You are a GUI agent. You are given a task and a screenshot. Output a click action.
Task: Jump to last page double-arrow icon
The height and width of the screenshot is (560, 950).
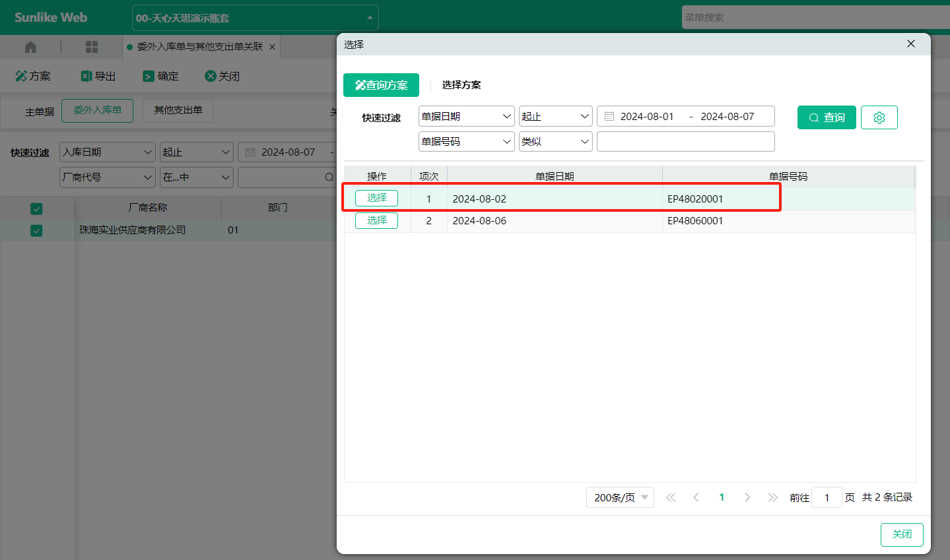pos(772,497)
